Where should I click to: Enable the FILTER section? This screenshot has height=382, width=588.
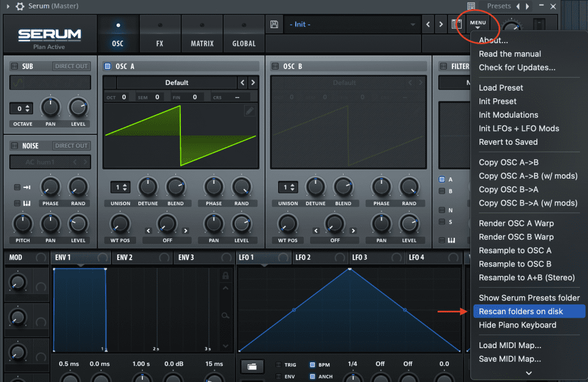(x=443, y=66)
